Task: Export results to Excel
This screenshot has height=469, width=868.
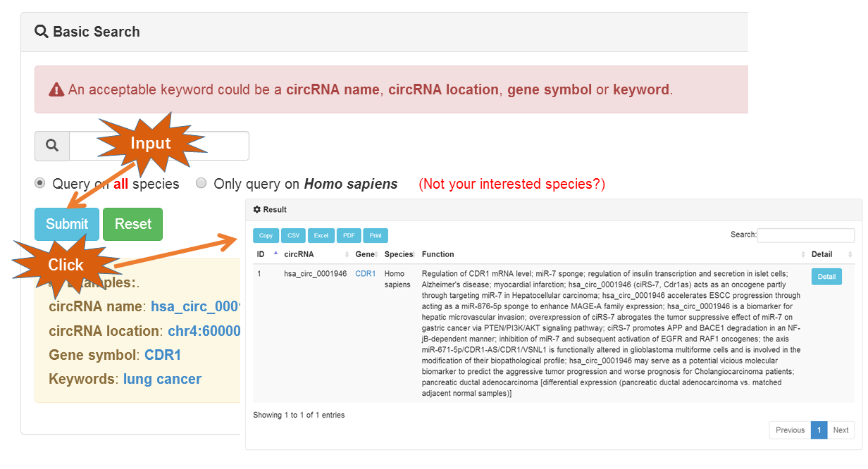Action: 321,236
